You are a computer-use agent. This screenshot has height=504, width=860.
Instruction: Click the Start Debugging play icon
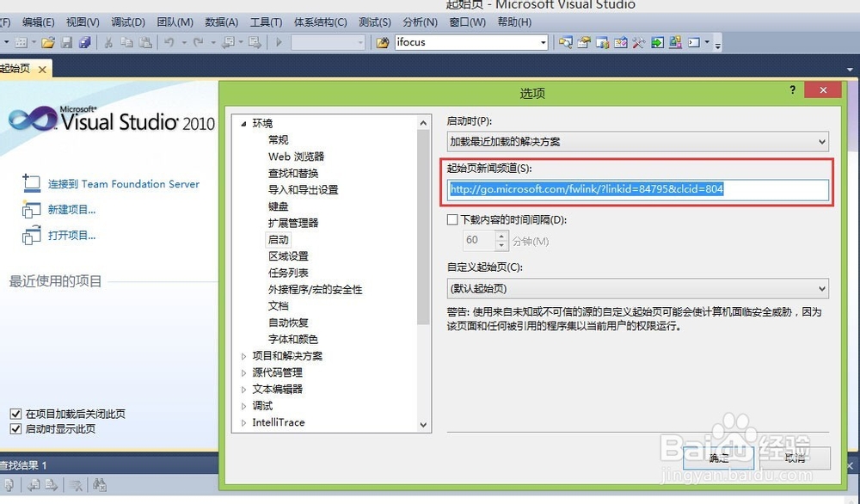279,42
